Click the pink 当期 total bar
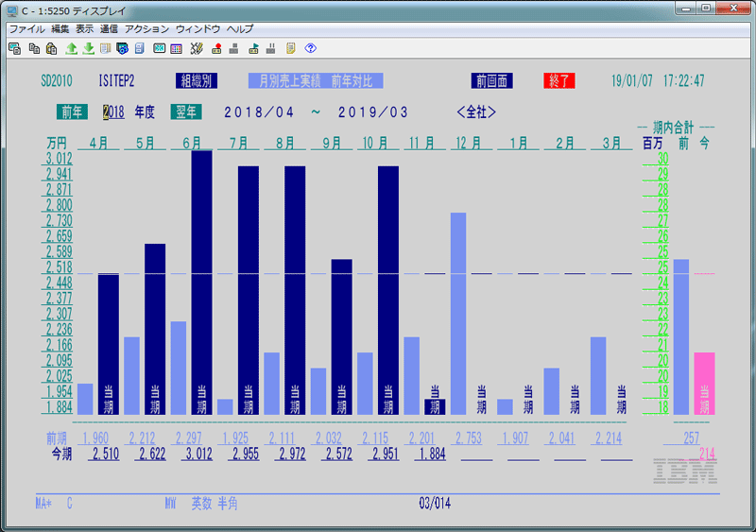This screenshot has width=756, height=532. (704, 383)
